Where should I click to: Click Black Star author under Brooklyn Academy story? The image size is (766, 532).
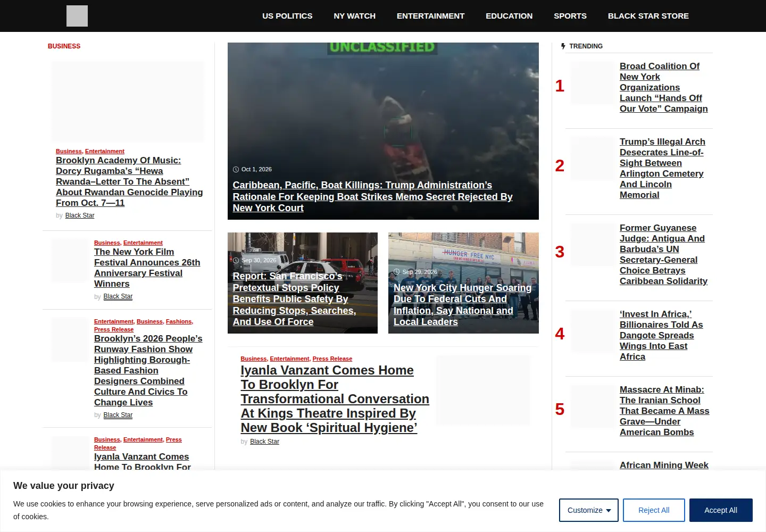pyautogui.click(x=80, y=215)
